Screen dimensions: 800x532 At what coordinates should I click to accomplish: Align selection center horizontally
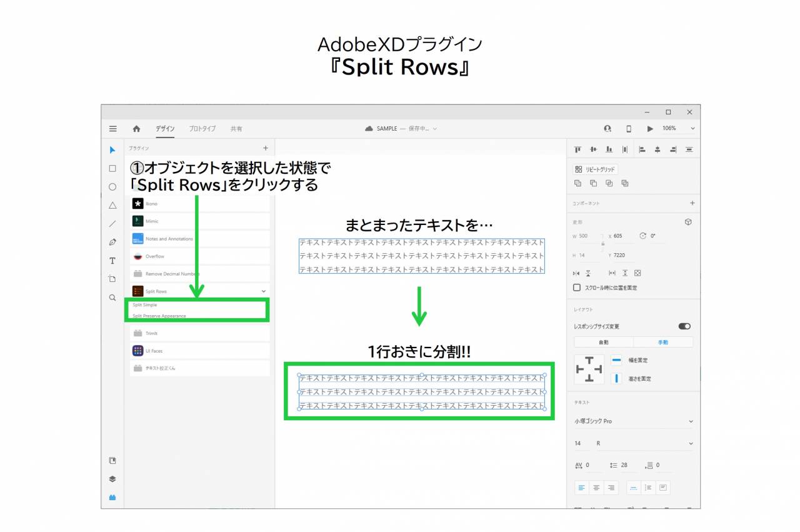coord(657,149)
